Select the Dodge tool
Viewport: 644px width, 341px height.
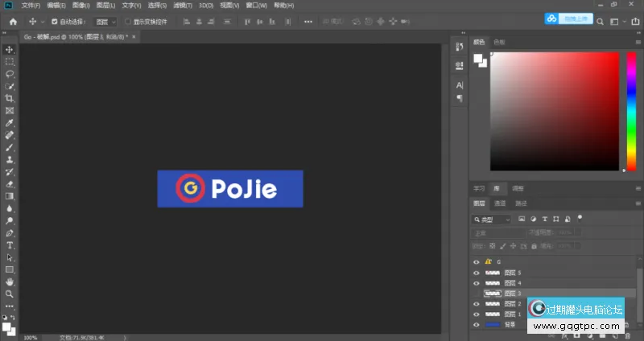(10, 221)
